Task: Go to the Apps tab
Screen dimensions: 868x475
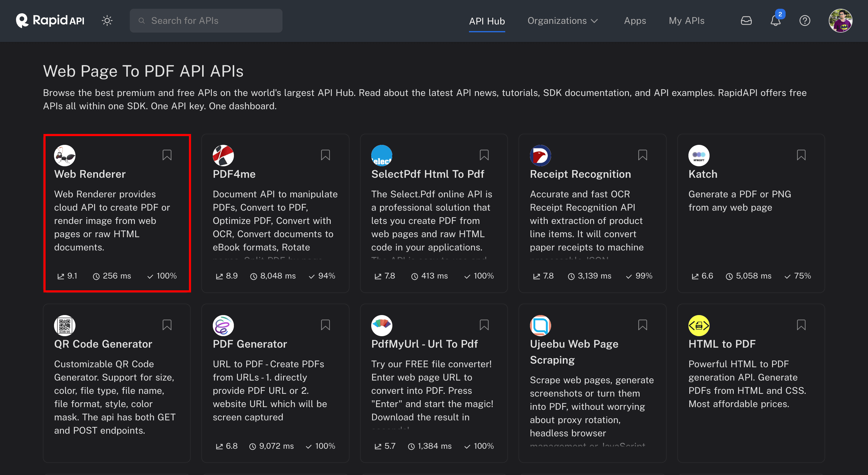Action: click(635, 21)
